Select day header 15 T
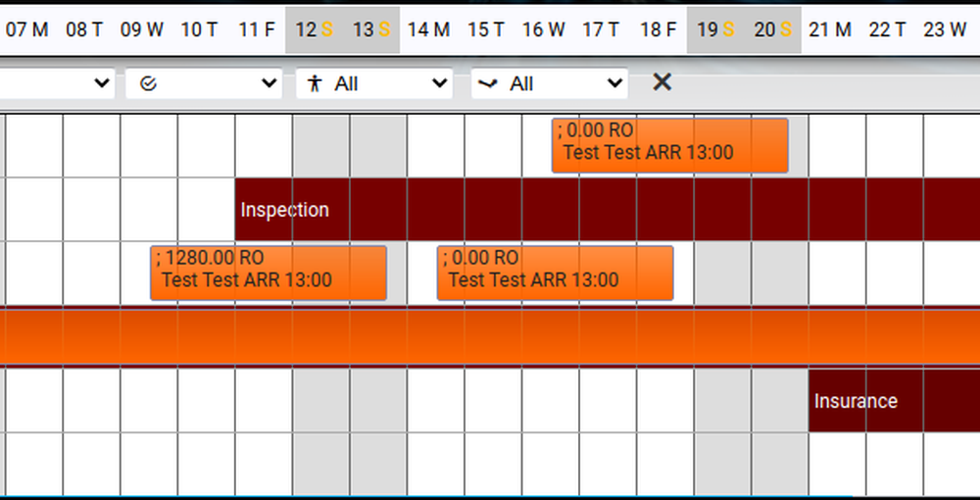 486,29
